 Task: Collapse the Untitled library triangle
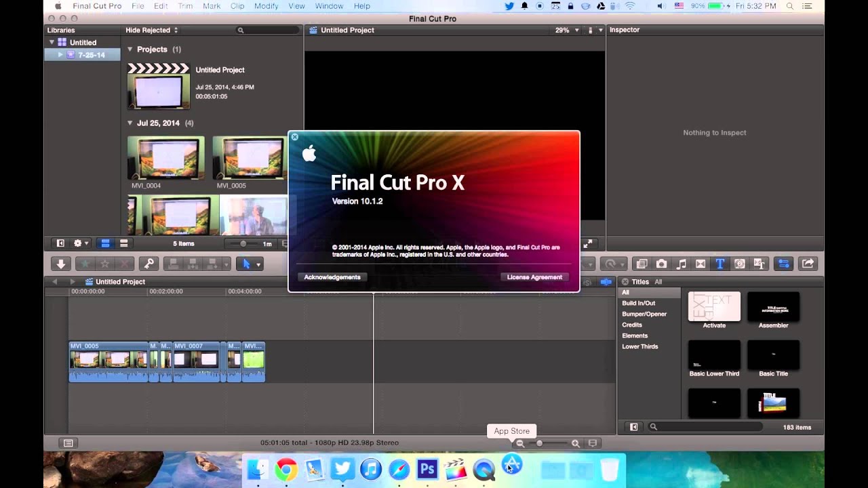[51, 42]
